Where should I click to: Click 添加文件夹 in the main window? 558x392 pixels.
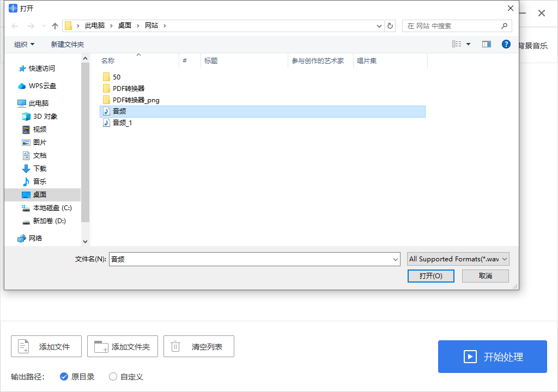[123, 346]
